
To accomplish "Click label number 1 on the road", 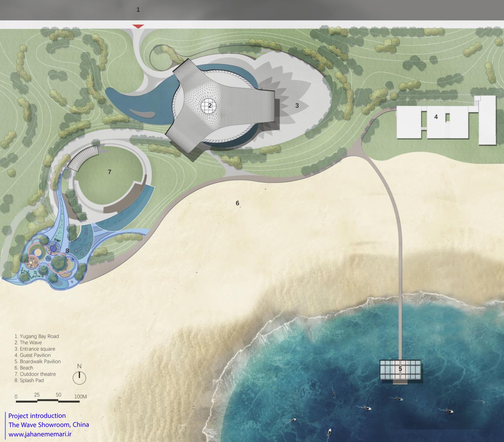I will click(138, 10).
